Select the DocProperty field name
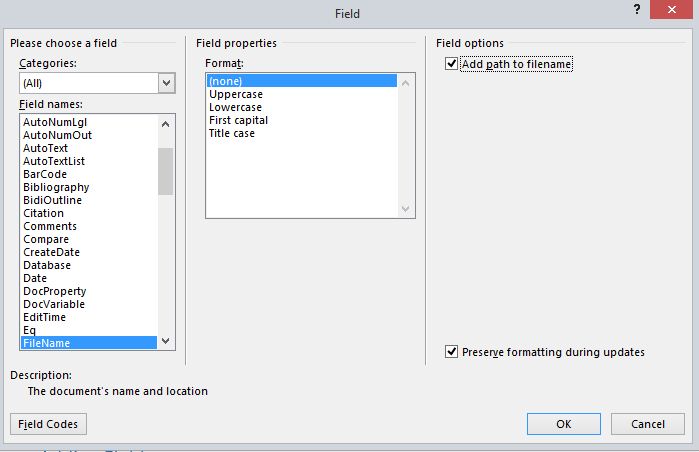 54,291
